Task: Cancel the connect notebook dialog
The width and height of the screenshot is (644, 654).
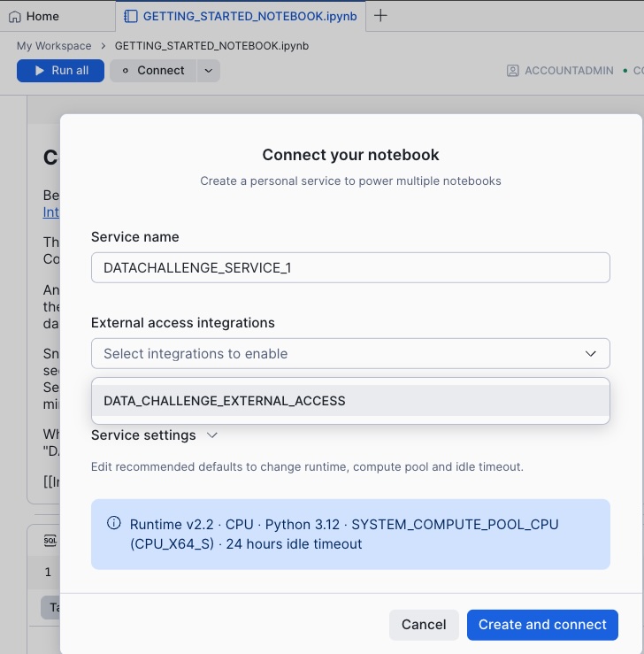Action: click(x=424, y=624)
